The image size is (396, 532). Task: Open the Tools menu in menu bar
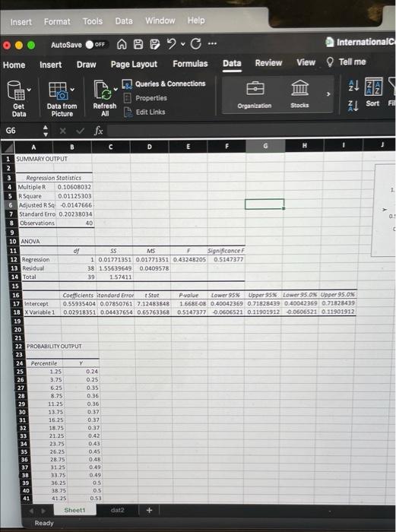[93, 21]
